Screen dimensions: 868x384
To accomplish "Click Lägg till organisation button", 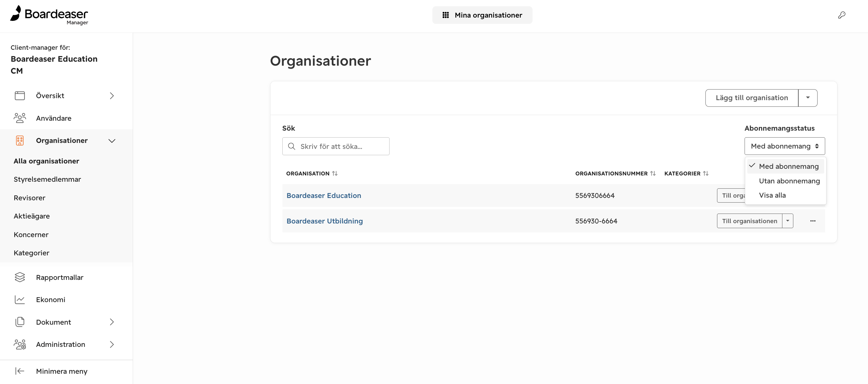I will (x=752, y=98).
